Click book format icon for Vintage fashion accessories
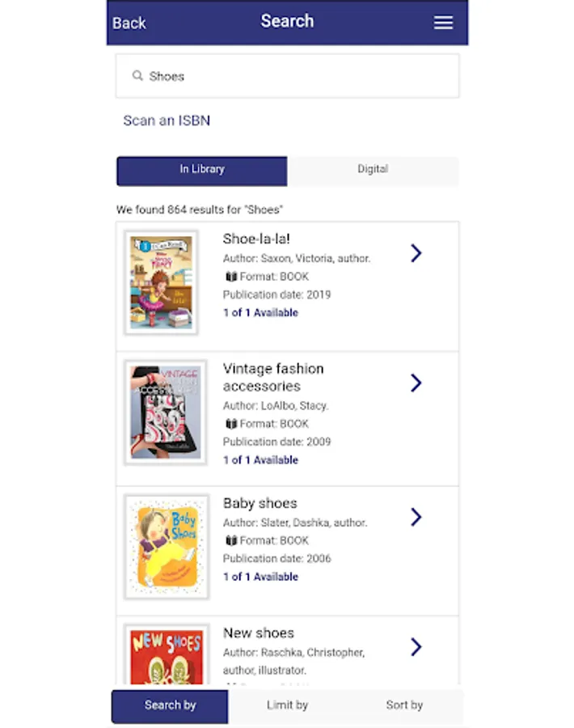The width and height of the screenshot is (574, 728). coord(230,424)
